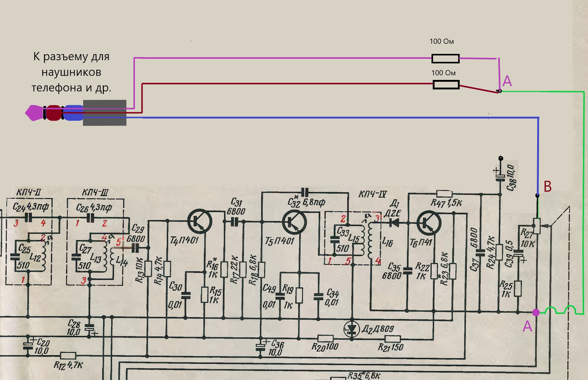Click the magenta tip of the headphone plug
Image resolution: width=588 pixels, height=380 pixels.
pos(34,113)
